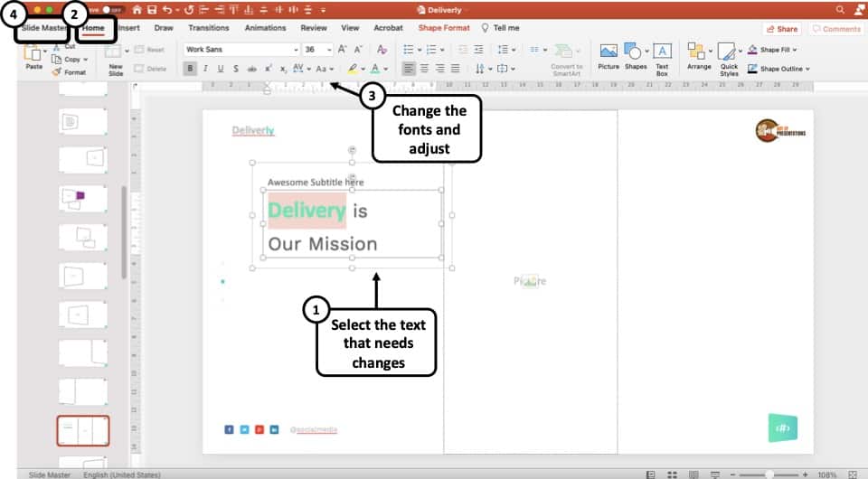Open the Shapes gallery

(636, 57)
